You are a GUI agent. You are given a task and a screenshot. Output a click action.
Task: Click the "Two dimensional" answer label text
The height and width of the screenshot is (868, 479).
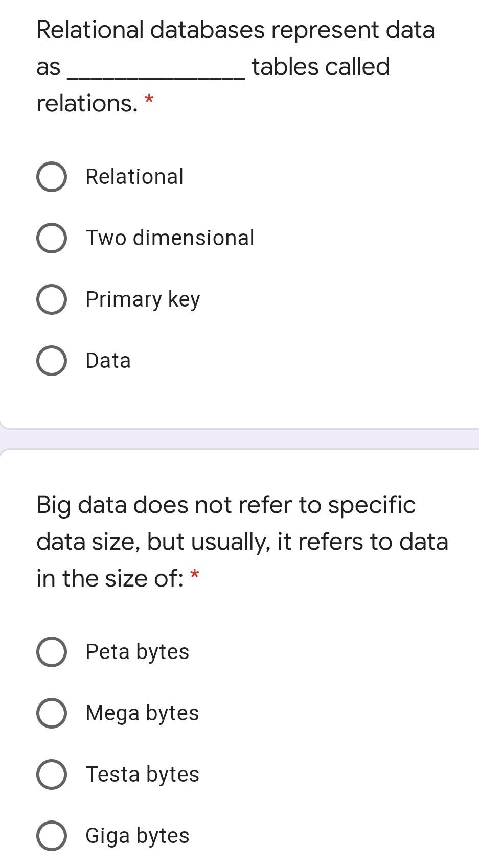170,238
